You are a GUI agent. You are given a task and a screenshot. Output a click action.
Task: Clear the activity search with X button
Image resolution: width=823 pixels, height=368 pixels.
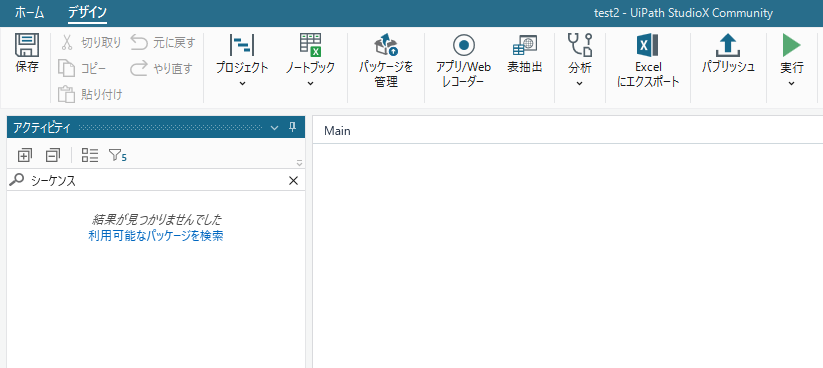tap(293, 181)
